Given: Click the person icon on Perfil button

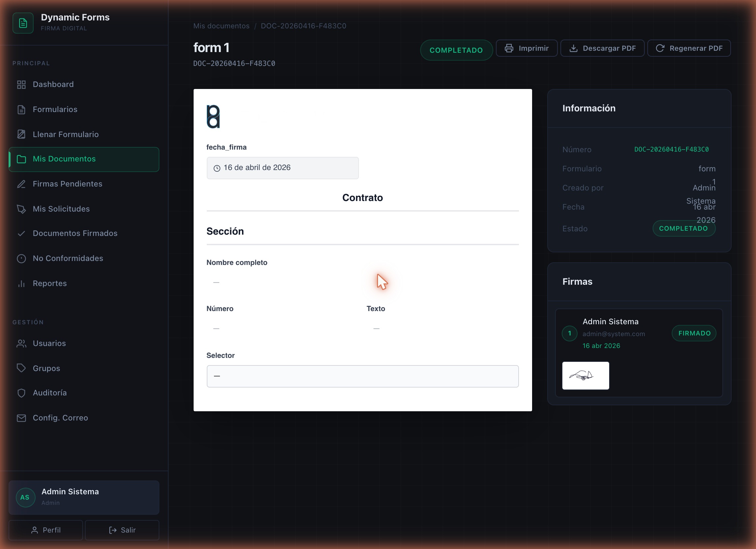Looking at the screenshot, I should click(x=34, y=530).
